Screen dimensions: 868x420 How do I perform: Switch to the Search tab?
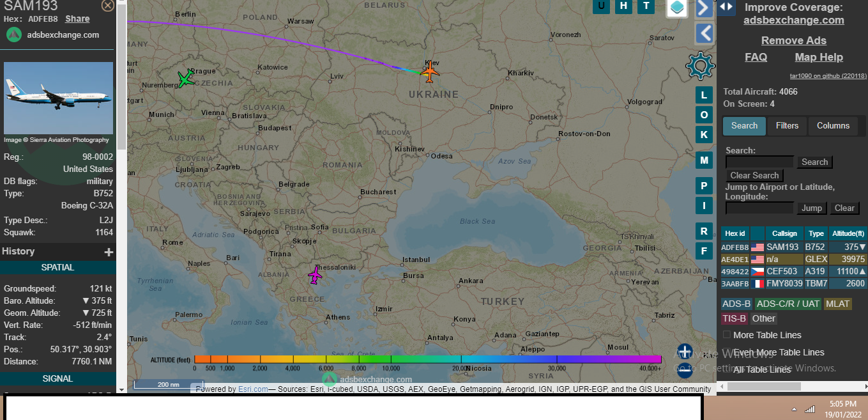tap(744, 126)
